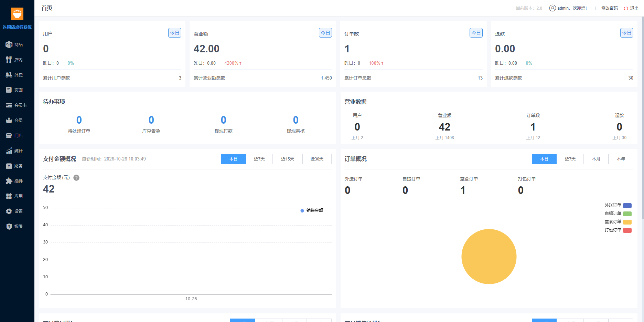644x322 pixels.
Task: Open the 财务 finance icon
Action: tap(9, 166)
